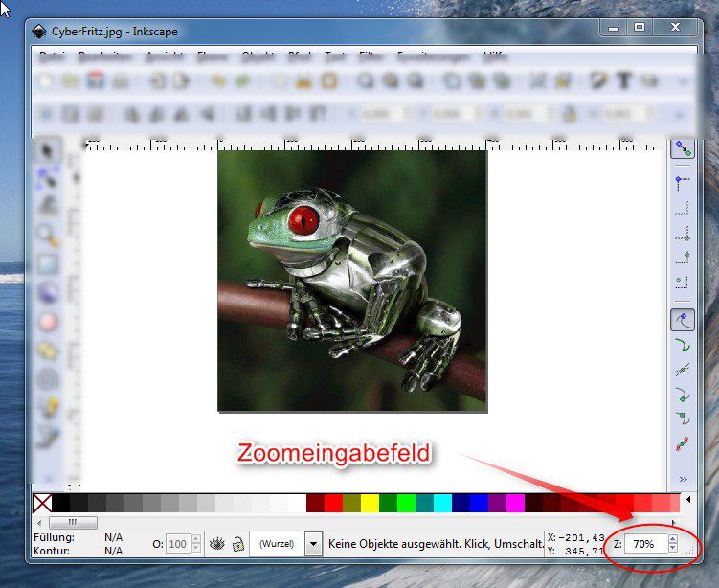Click the cyber frog image on canvas

352,281
